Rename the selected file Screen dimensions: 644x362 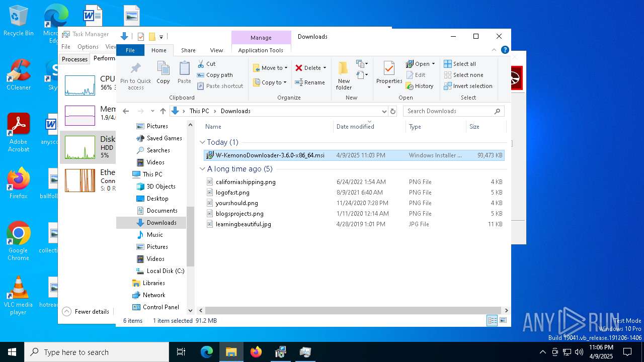click(310, 82)
